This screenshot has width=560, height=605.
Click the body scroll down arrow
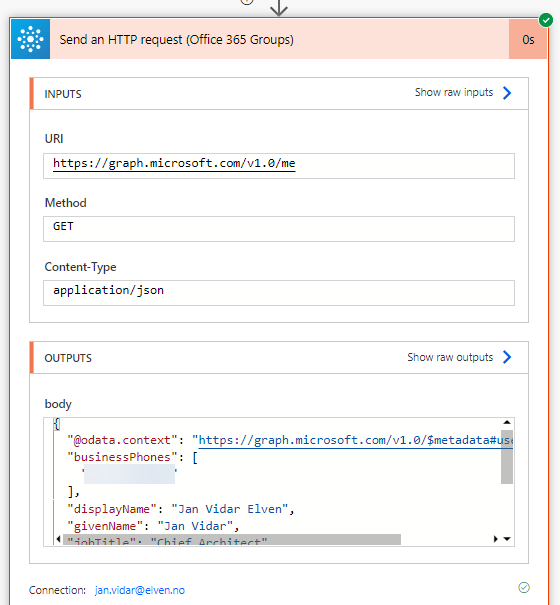[x=507, y=539]
